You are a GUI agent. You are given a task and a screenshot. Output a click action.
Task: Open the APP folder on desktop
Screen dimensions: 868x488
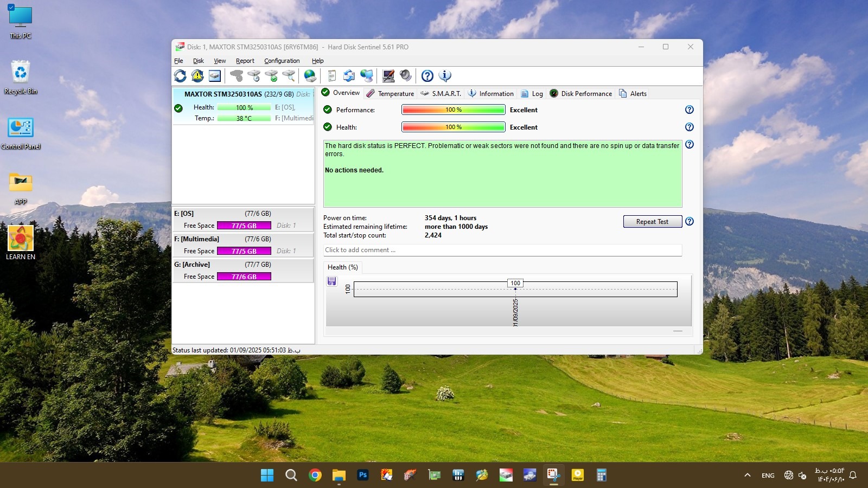click(21, 188)
